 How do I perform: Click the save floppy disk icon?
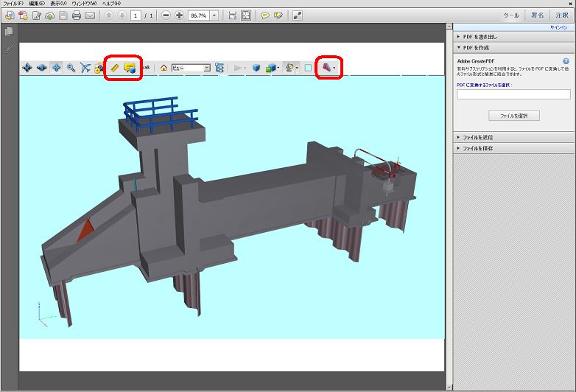tap(63, 15)
